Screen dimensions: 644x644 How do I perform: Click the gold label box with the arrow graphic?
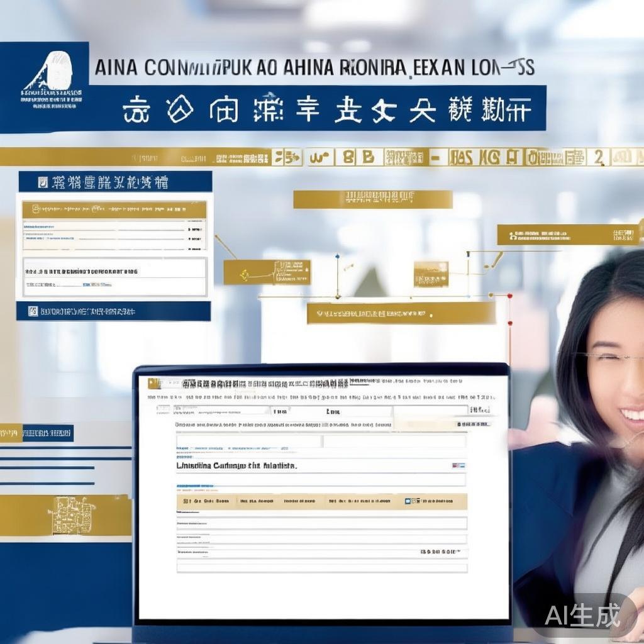tap(267, 272)
